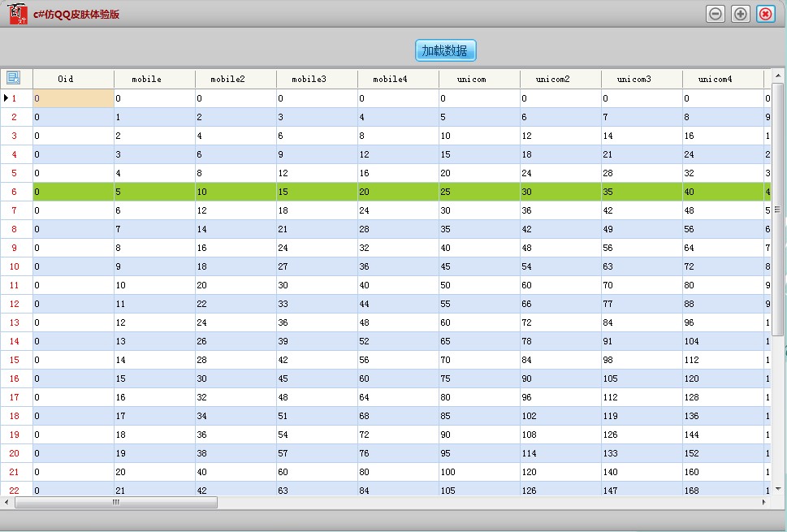
Task: Maximize the window with the plus icon
Action: (x=740, y=14)
